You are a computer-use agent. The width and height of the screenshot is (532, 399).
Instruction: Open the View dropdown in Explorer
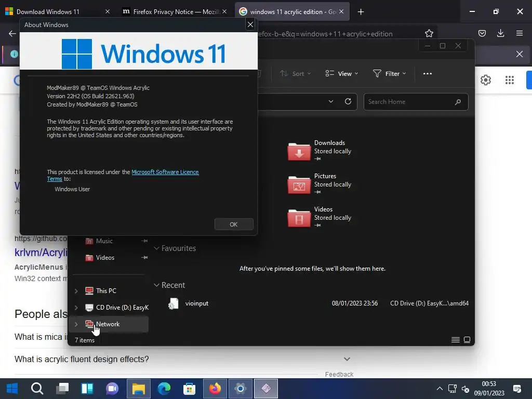tap(342, 74)
